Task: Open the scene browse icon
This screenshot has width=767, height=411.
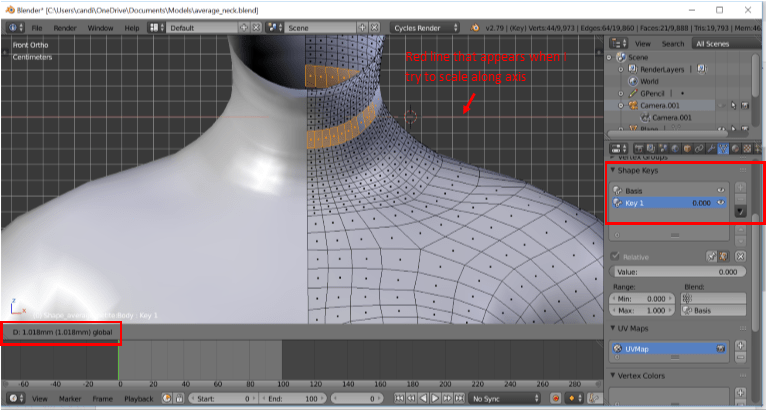Action: click(x=275, y=28)
